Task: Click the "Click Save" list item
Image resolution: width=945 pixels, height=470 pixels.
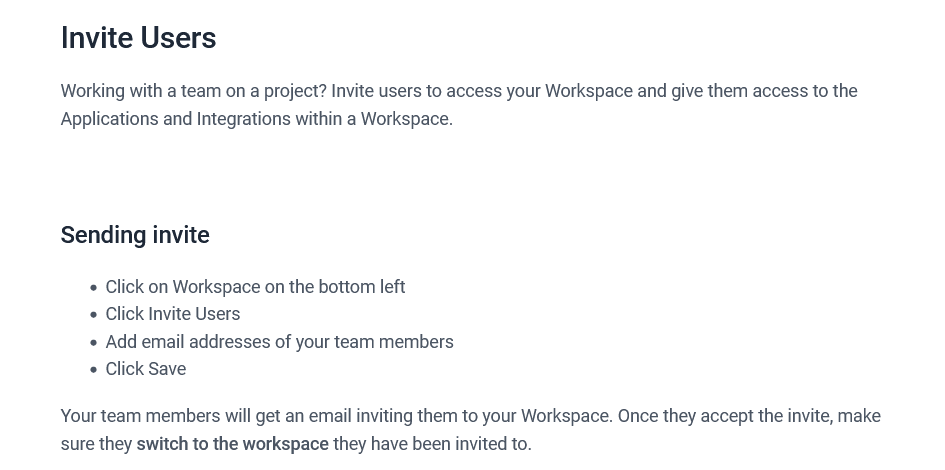Action: point(146,369)
